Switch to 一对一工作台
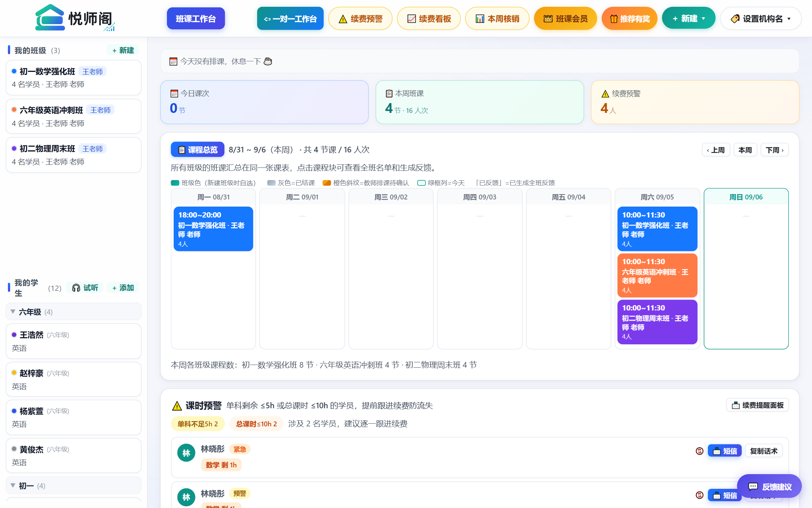 click(290, 18)
